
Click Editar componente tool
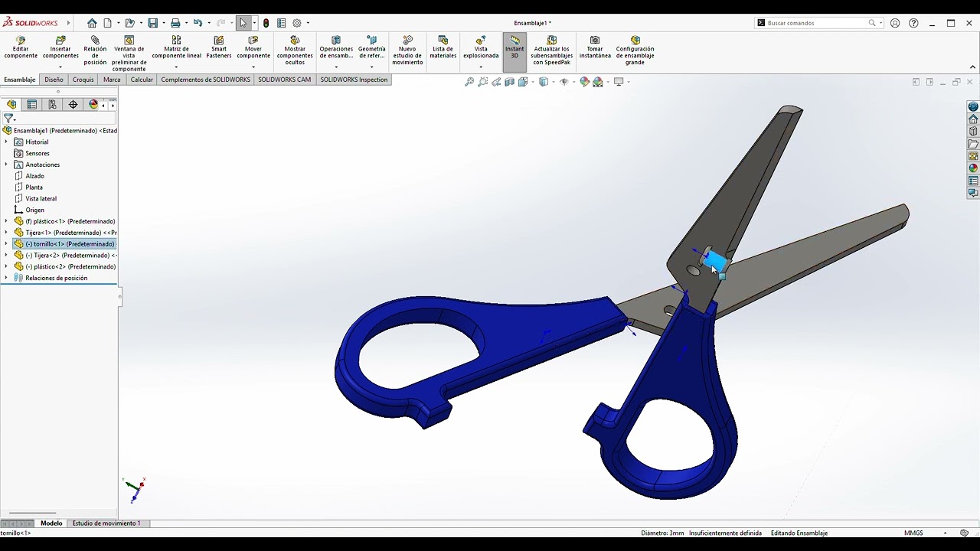21,47
